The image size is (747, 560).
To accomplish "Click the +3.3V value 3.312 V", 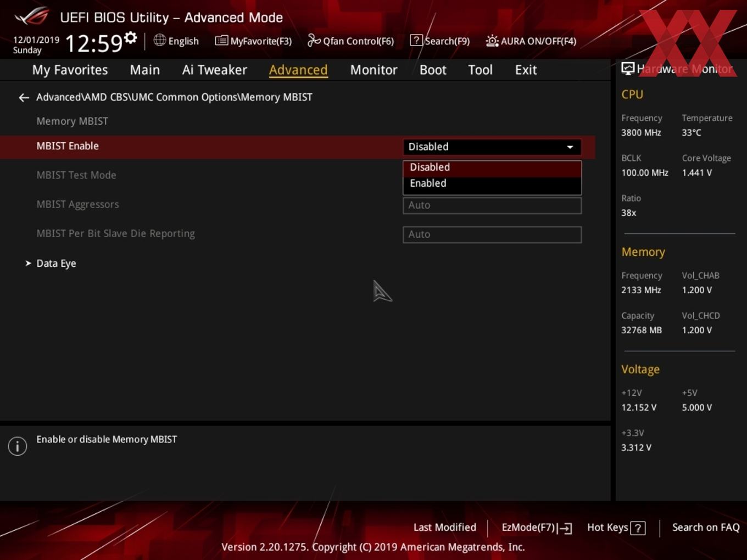I will coord(636,448).
